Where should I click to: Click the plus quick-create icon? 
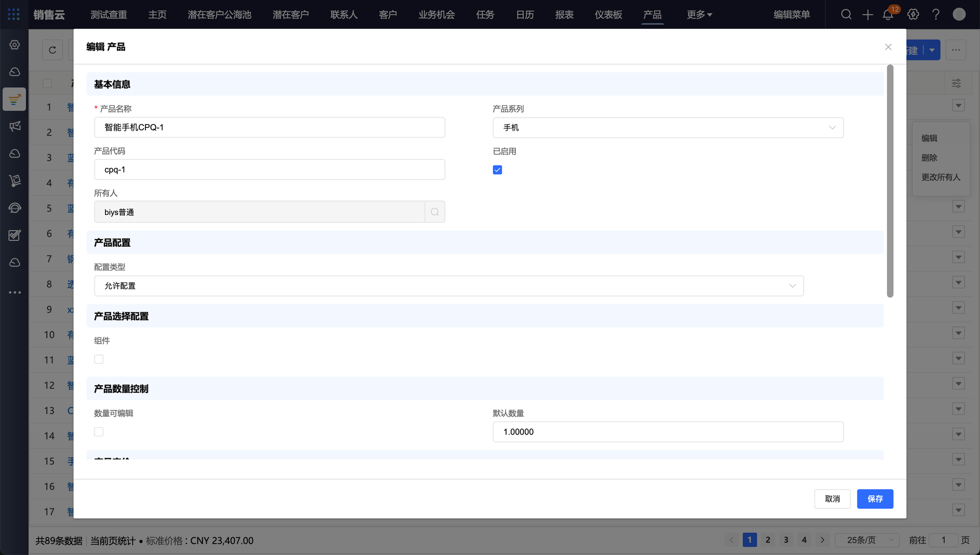pos(867,15)
